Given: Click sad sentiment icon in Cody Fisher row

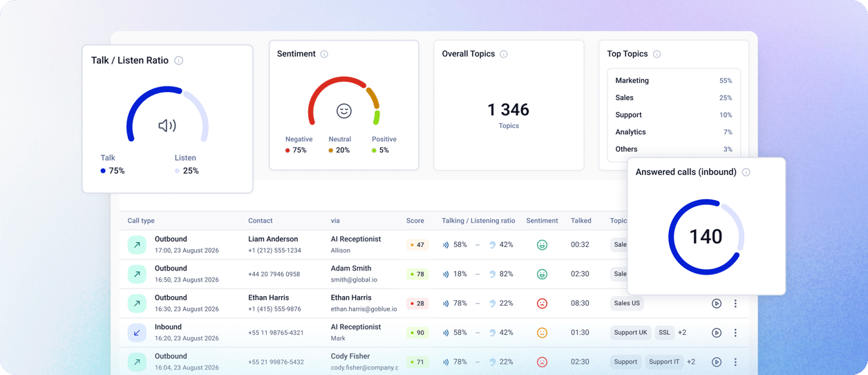Looking at the screenshot, I should click(542, 362).
